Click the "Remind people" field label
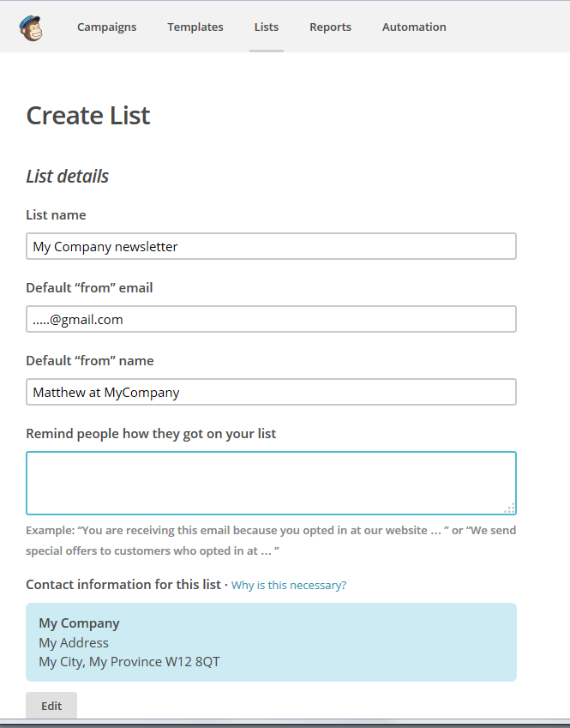570x728 pixels. coord(151,434)
